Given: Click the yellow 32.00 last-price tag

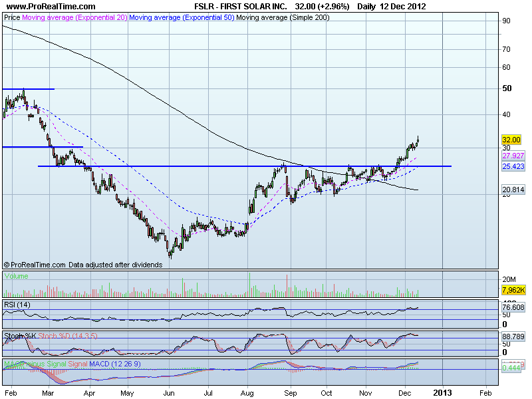Looking at the screenshot, I should pos(511,140).
